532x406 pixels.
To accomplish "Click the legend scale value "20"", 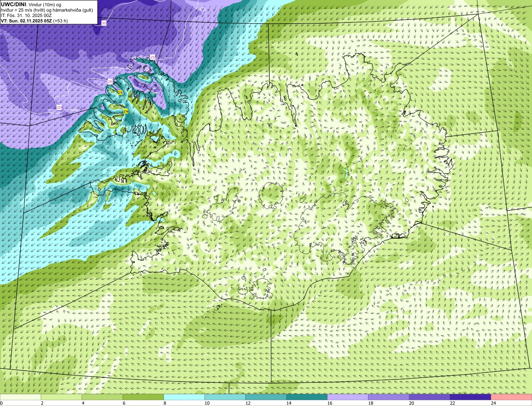I will (x=411, y=403).
